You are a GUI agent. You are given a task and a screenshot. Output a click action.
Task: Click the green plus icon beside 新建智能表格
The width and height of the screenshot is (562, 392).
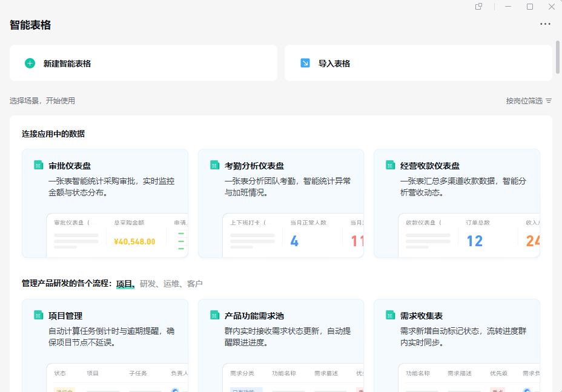[30, 63]
